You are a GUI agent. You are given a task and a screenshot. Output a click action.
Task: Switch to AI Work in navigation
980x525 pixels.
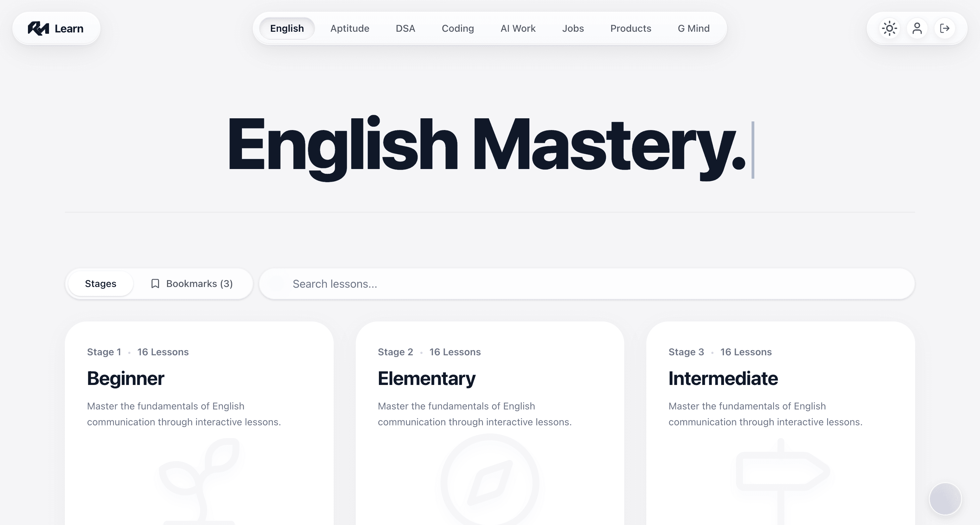click(x=518, y=29)
